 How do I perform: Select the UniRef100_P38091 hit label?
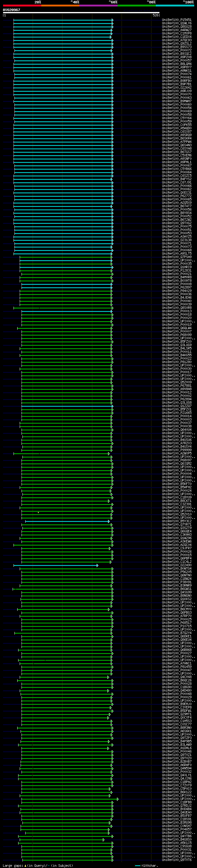[x=177, y=582]
